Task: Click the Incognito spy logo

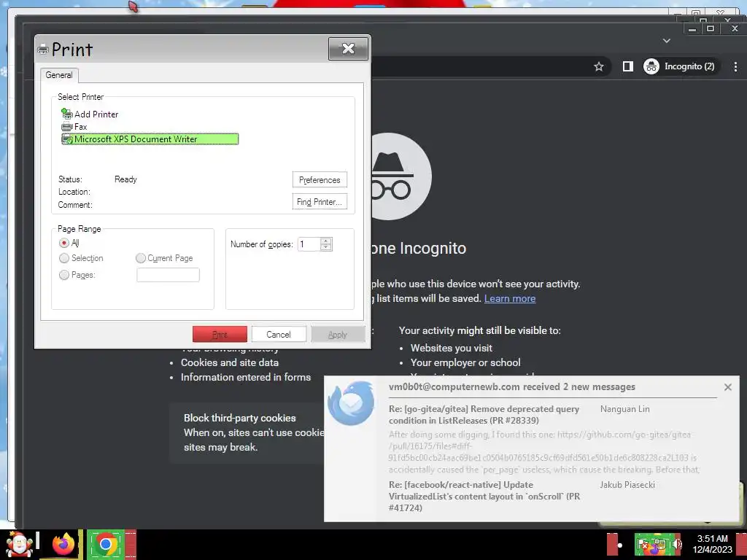Action: (400, 176)
